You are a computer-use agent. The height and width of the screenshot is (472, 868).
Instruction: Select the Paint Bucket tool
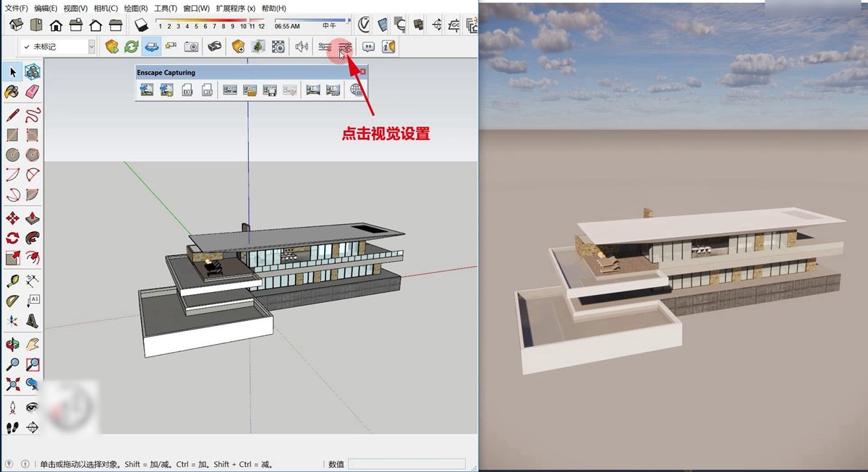tap(12, 91)
